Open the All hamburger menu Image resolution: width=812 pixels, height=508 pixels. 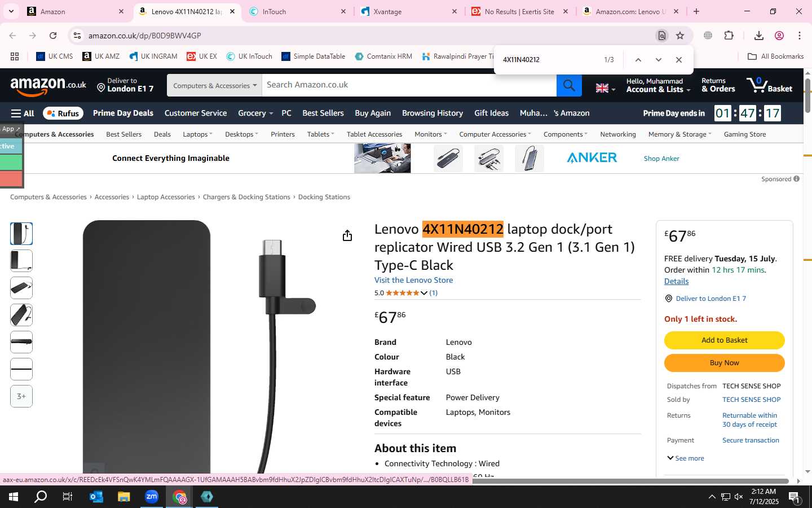point(23,113)
